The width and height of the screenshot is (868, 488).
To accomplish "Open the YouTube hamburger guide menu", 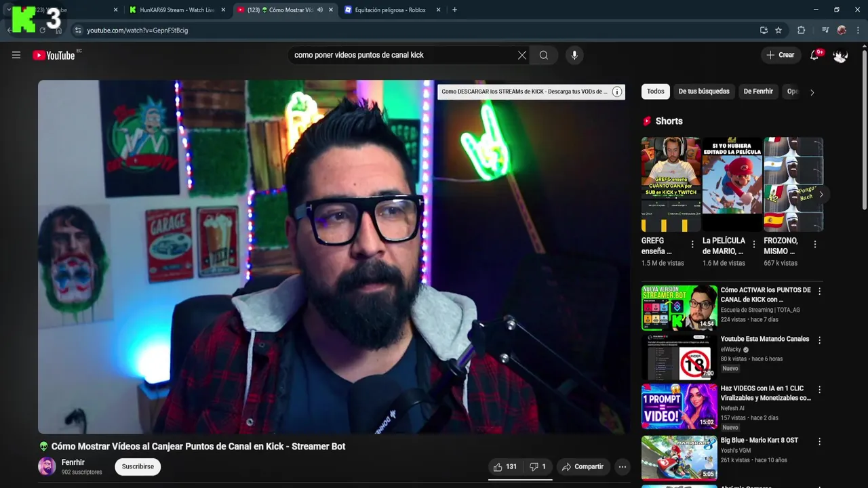I will pyautogui.click(x=16, y=55).
